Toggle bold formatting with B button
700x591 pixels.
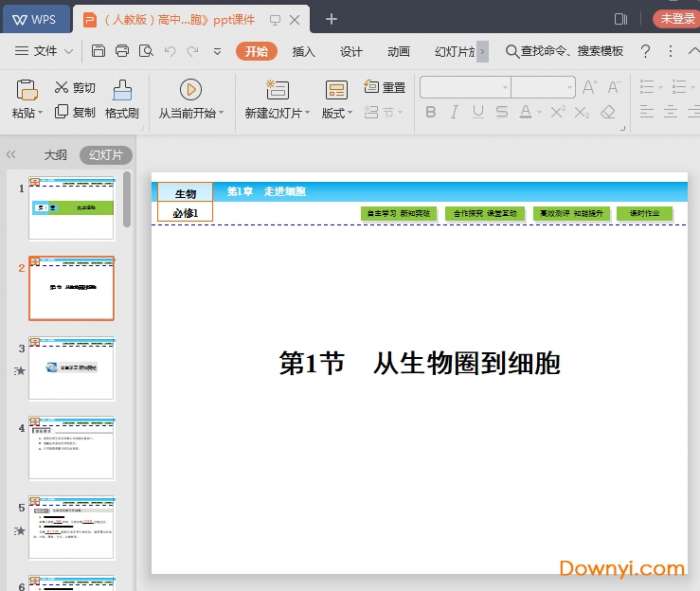click(431, 112)
